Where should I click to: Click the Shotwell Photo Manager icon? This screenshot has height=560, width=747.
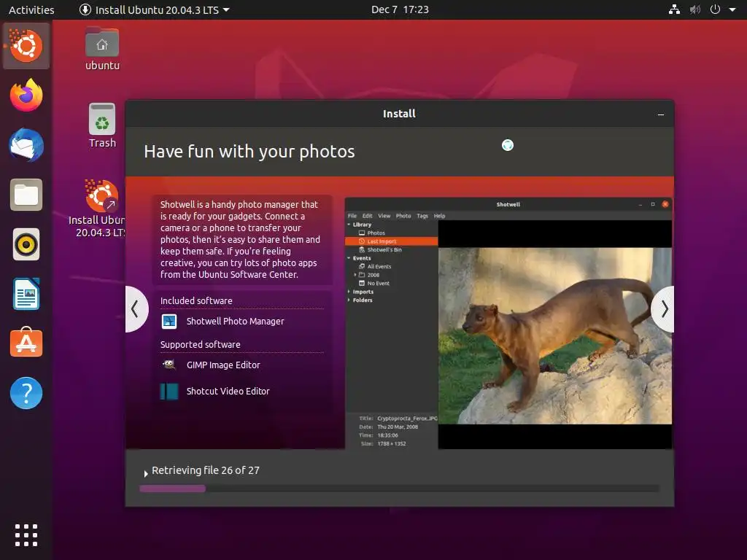(169, 322)
